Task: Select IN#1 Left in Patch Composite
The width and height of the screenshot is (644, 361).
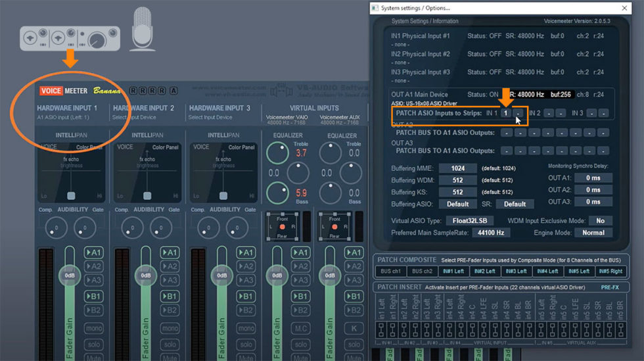Action: [453, 272]
